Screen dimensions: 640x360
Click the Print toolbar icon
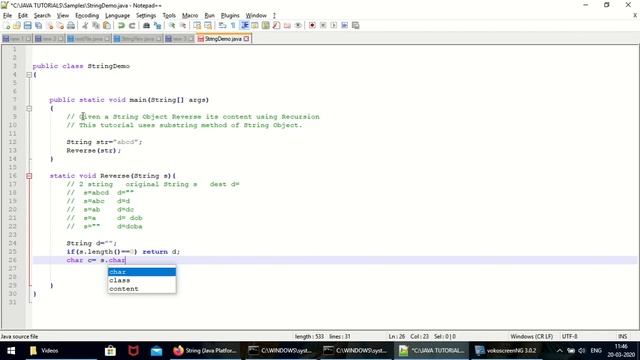click(71, 25)
